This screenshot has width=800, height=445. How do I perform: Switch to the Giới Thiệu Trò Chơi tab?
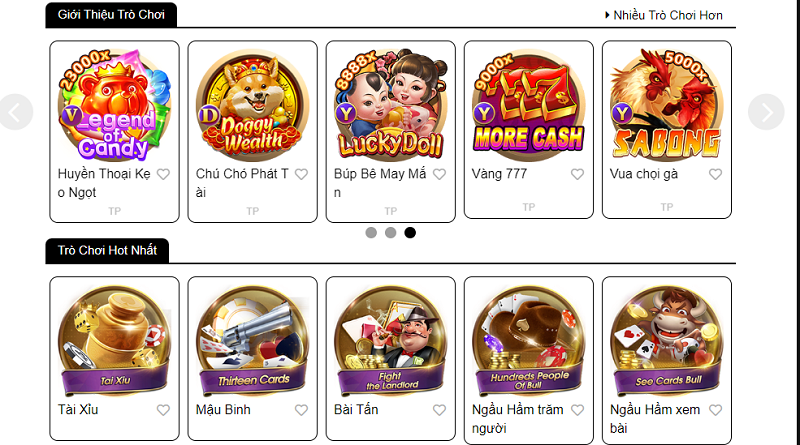[111, 15]
